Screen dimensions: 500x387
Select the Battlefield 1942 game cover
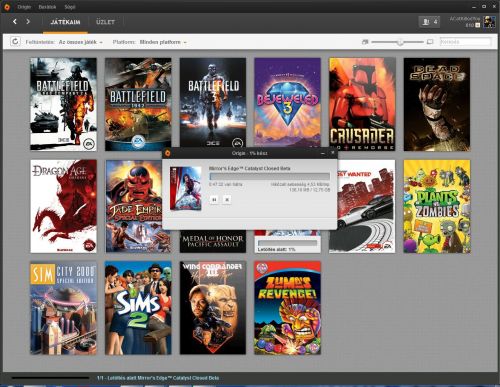pos(138,104)
